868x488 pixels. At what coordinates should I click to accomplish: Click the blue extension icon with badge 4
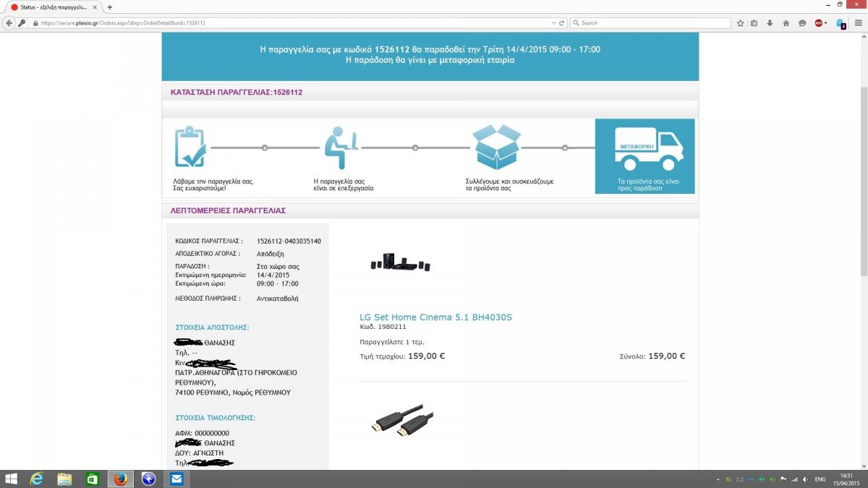(841, 24)
